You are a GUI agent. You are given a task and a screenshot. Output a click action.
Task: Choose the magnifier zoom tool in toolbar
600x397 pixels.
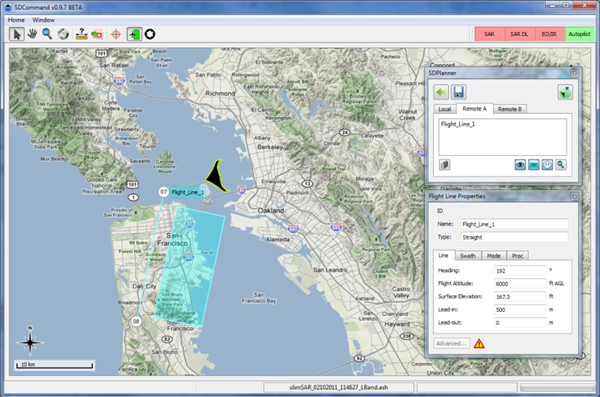pyautogui.click(x=47, y=34)
